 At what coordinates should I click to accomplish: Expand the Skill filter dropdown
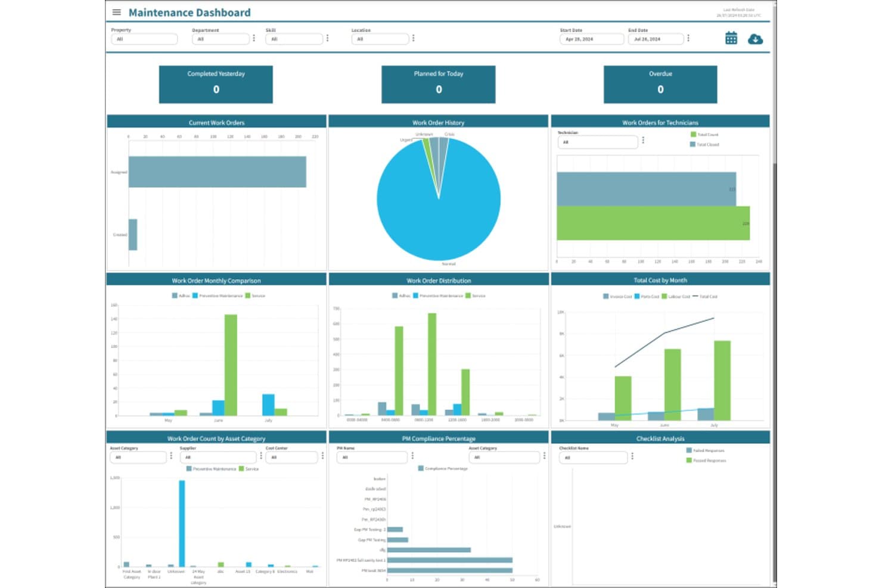point(294,39)
